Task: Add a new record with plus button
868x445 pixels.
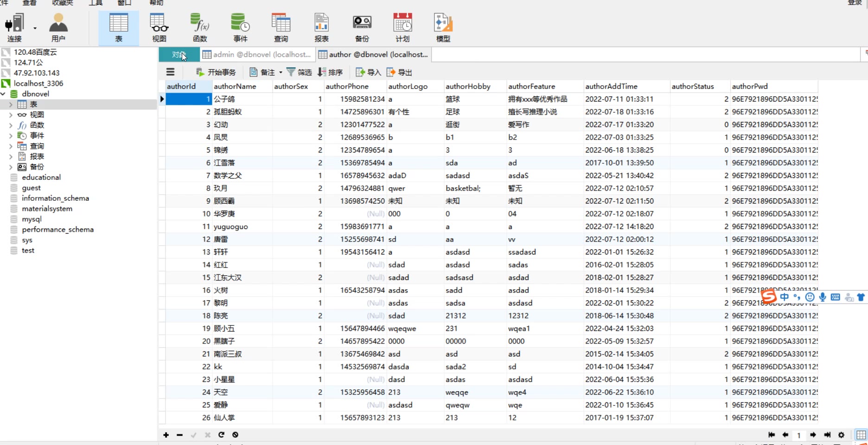Action: coord(166,435)
